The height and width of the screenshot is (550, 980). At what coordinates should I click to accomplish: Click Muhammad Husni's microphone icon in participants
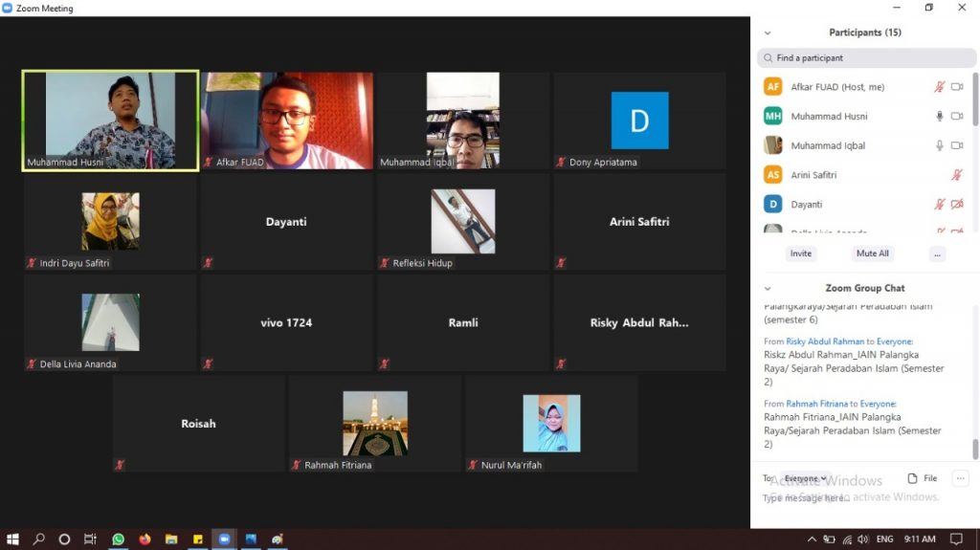pyautogui.click(x=940, y=117)
